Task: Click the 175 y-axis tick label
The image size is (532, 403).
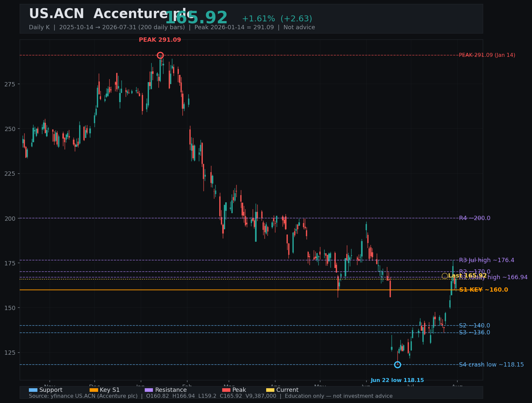Action: click(x=10, y=263)
